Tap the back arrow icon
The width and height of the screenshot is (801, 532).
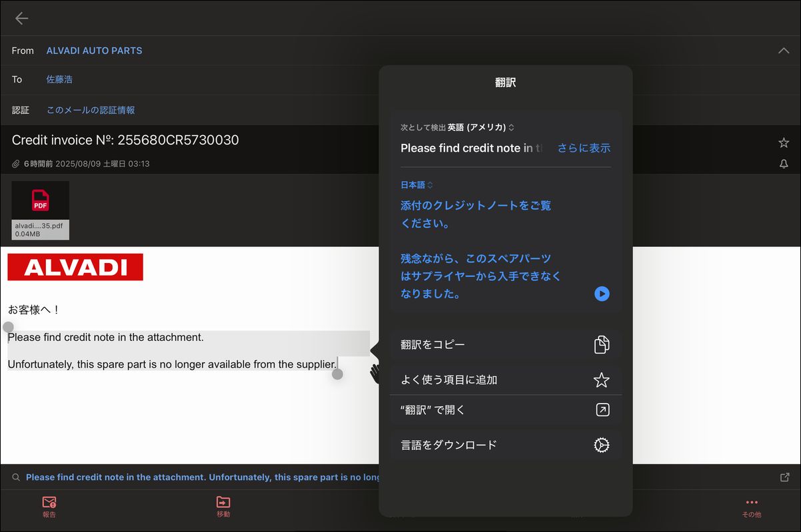click(x=22, y=19)
